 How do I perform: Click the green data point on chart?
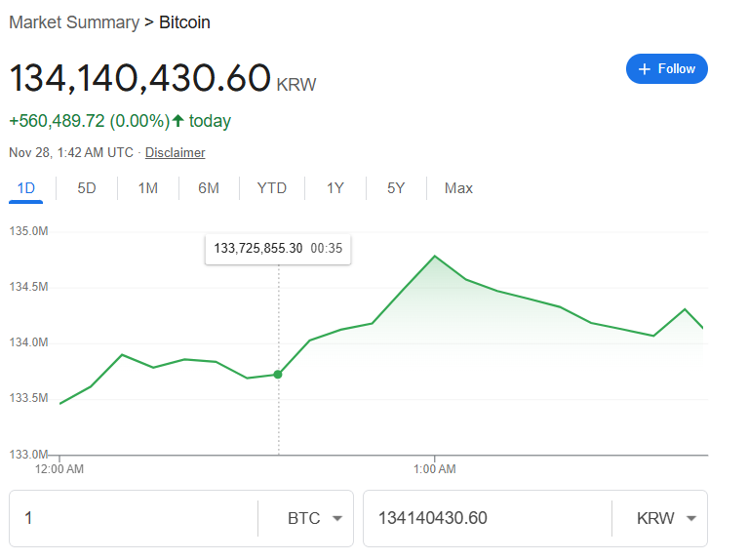click(x=278, y=375)
